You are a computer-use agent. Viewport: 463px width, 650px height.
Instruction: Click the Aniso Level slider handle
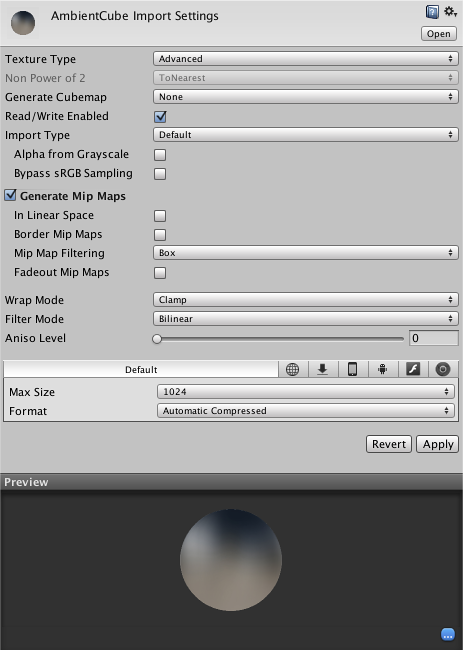[157, 339]
